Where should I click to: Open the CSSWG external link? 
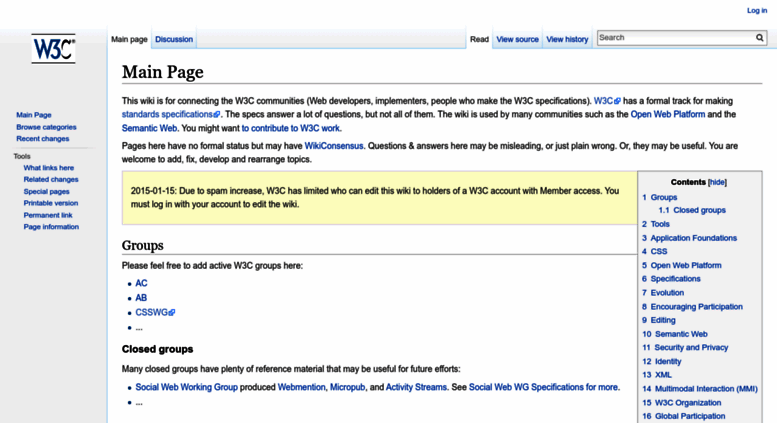click(155, 313)
